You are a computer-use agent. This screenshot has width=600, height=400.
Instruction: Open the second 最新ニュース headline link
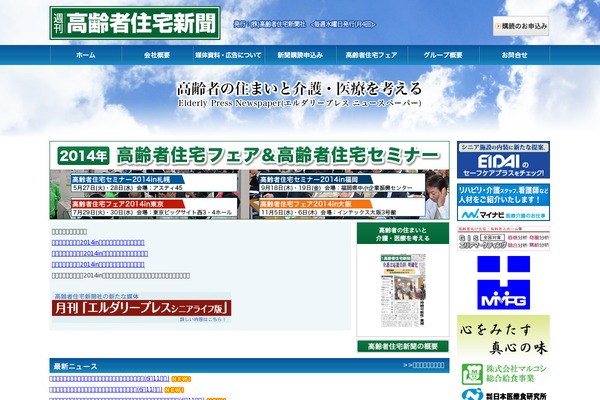click(106, 390)
